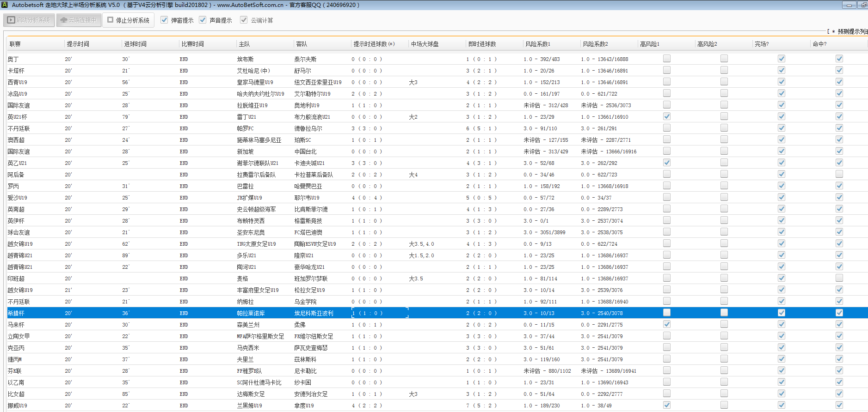Check 高风险2 box in the 奥丁 row

pyautogui.click(x=724, y=59)
